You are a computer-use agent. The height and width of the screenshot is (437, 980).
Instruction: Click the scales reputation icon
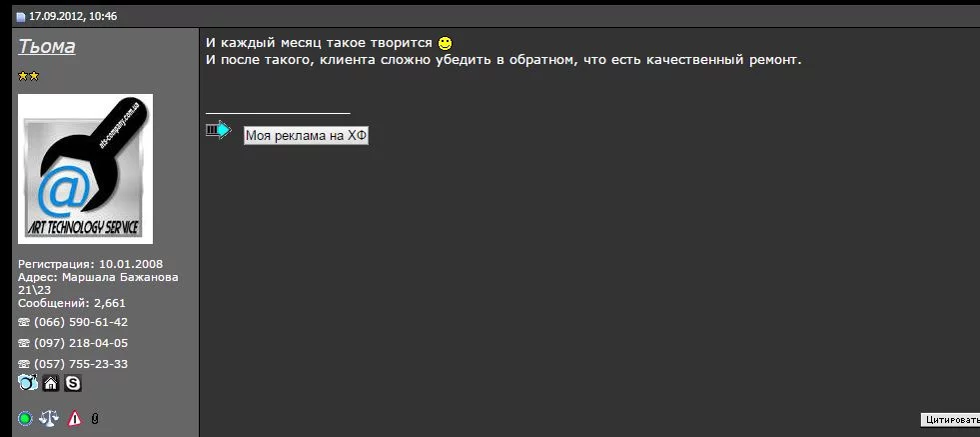(49, 419)
